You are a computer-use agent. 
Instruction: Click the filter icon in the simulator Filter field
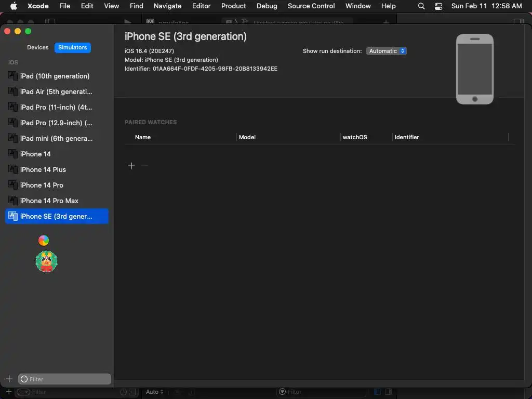[x=24, y=379]
